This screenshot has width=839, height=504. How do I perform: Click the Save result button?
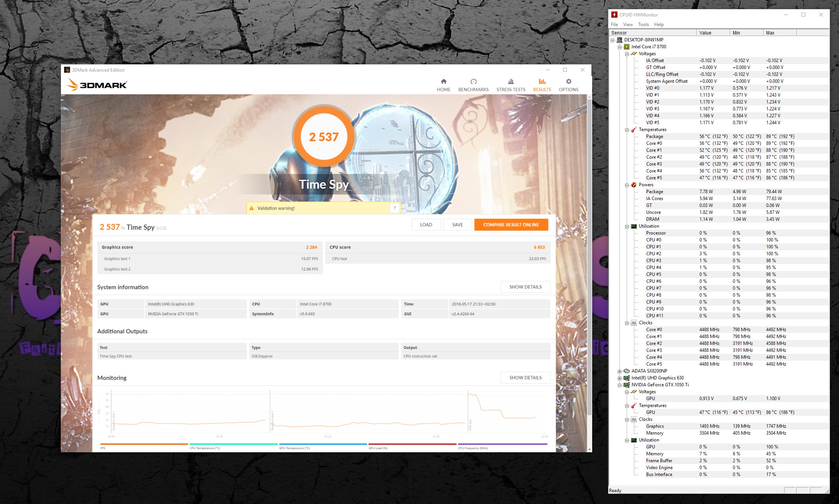click(457, 225)
